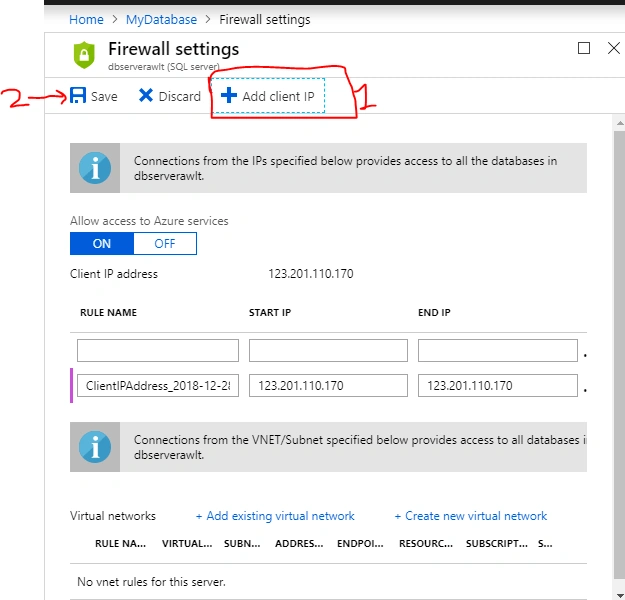625x600 pixels.
Task: Click the 123.201.110.170 end IP field
Action: point(497,386)
